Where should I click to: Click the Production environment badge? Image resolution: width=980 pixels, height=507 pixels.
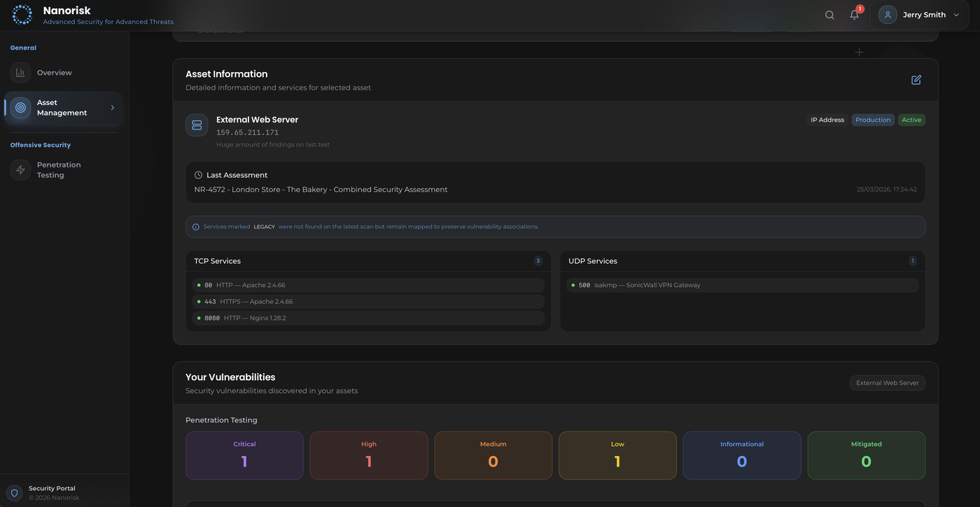pyautogui.click(x=872, y=120)
